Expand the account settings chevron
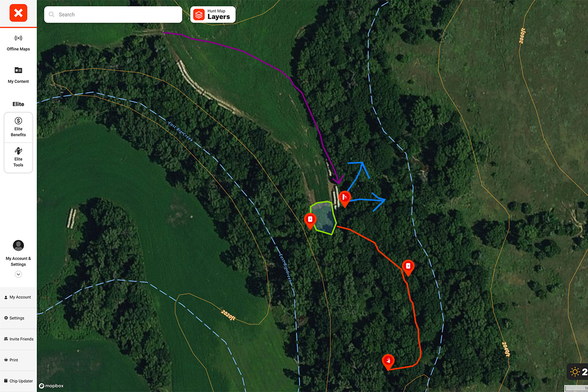 coord(18,274)
